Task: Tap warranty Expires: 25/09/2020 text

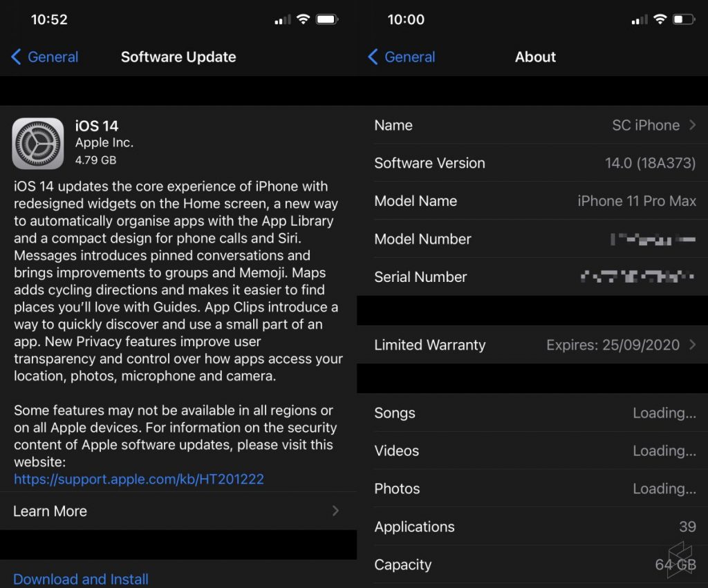Action: [613, 345]
